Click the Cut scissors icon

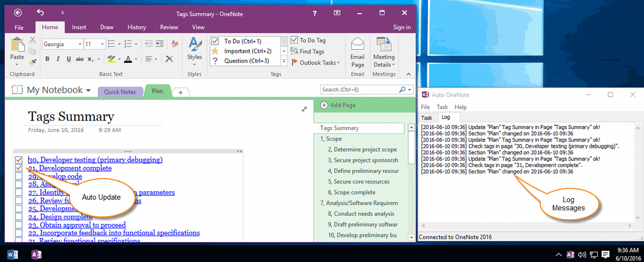coord(32,40)
